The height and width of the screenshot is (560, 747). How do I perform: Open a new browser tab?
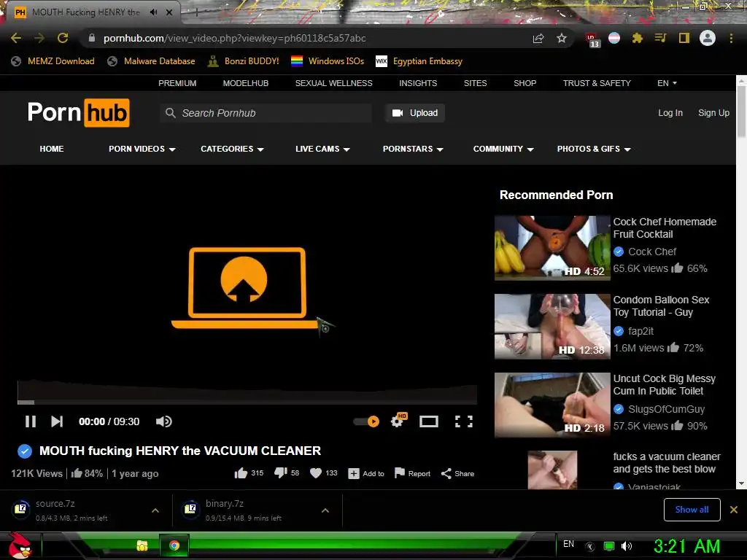[196, 13]
